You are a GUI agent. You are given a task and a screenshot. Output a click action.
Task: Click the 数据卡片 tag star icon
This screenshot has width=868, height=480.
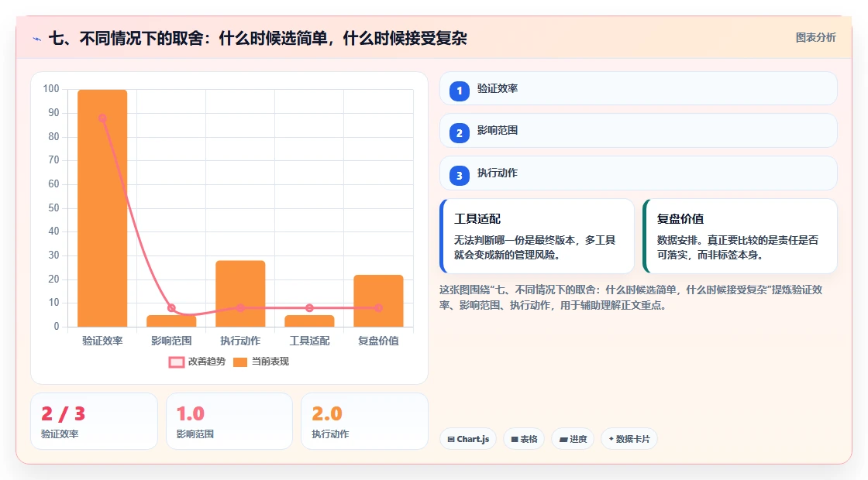click(x=611, y=438)
